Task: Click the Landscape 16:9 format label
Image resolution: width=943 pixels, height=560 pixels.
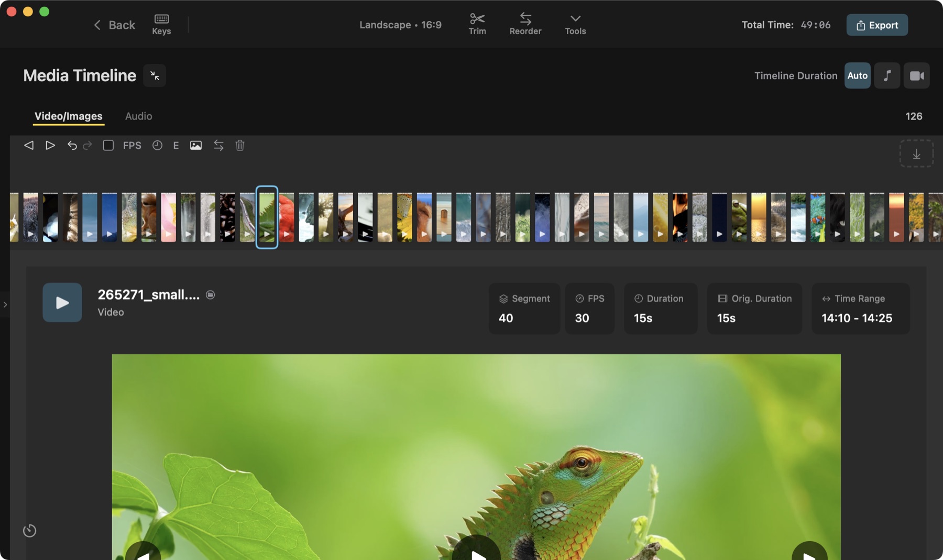Action: (x=400, y=25)
